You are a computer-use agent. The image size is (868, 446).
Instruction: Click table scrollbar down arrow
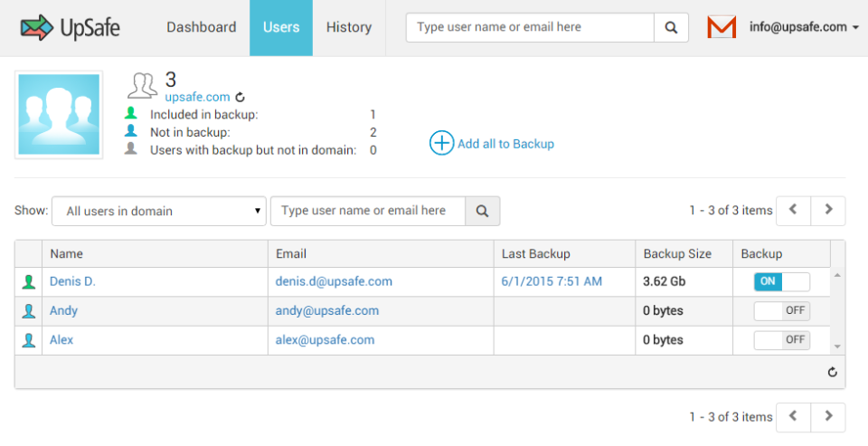[837, 346]
